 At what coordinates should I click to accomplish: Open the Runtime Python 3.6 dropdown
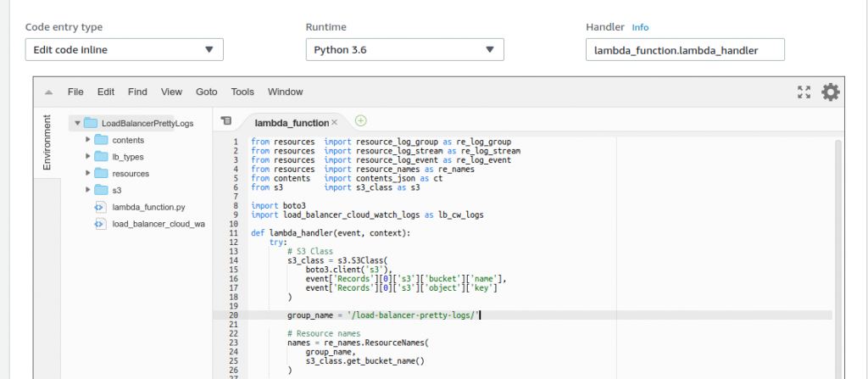point(404,49)
